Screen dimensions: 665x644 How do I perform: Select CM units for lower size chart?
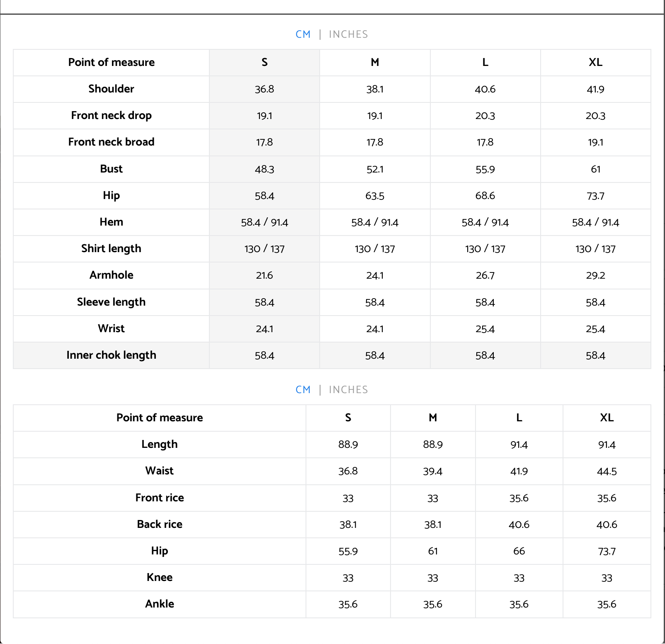coord(303,390)
